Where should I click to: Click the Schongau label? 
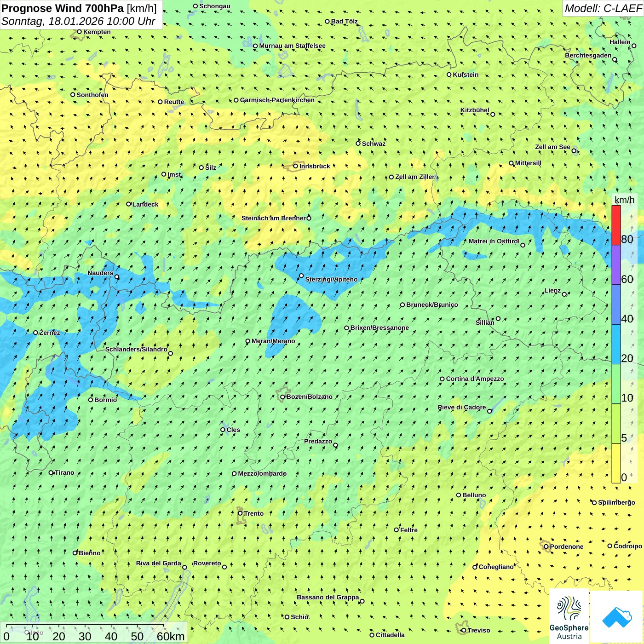(x=215, y=6)
